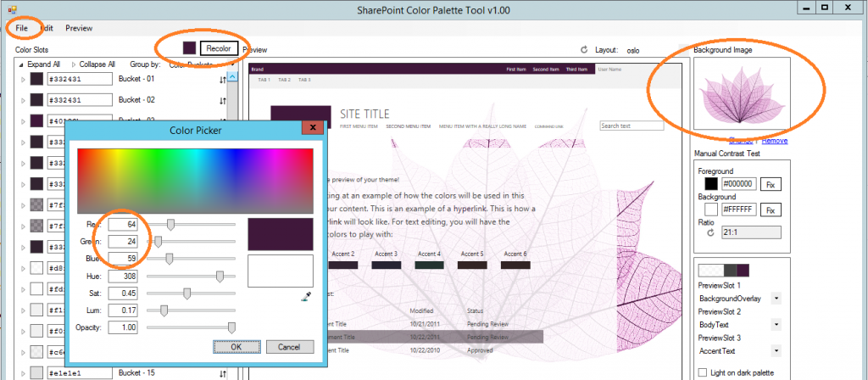The height and width of the screenshot is (380, 868).
Task: Click the Red value field showing 64
Action: click(x=123, y=224)
